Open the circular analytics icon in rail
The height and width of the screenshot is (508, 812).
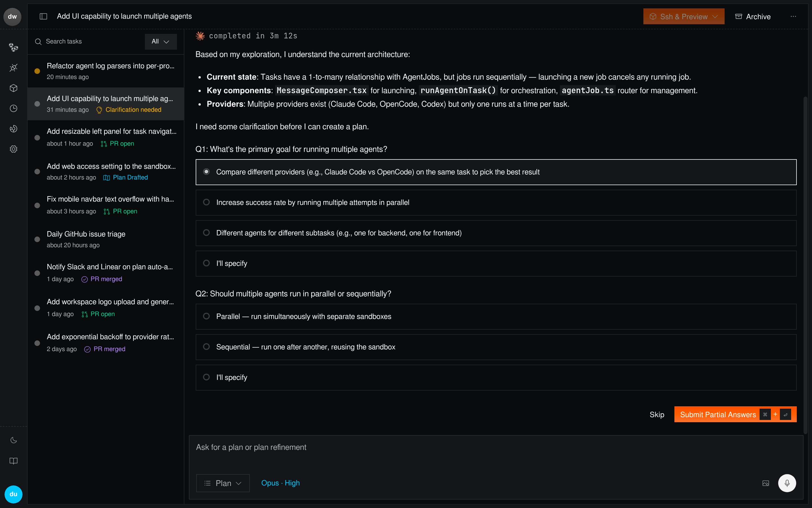(14, 129)
